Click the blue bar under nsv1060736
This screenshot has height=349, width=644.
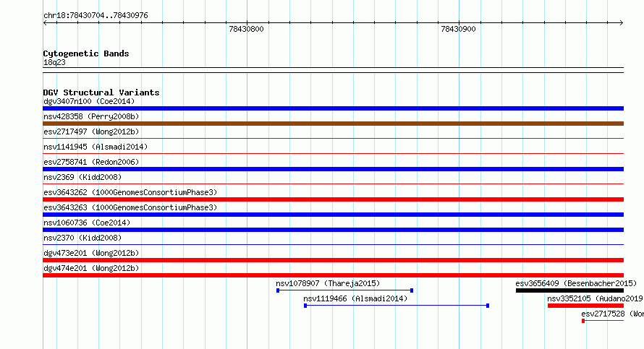333,230
